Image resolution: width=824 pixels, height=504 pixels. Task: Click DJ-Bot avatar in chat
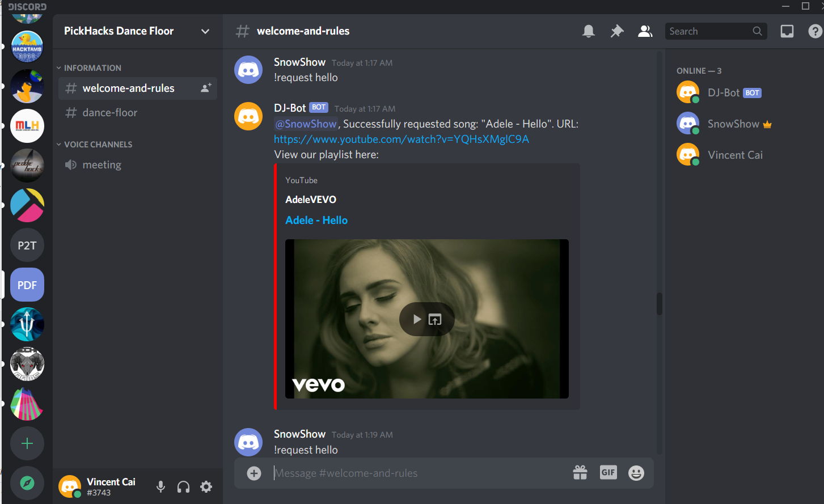click(248, 116)
